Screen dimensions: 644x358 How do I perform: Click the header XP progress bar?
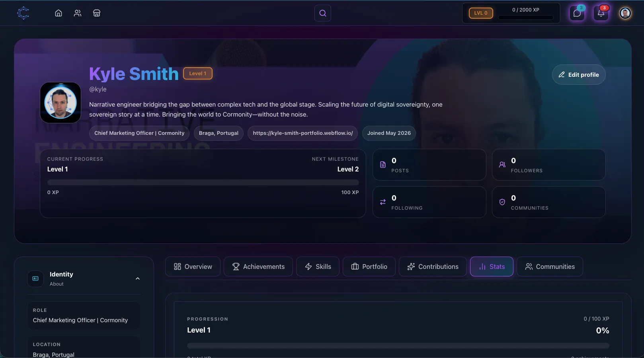pos(526,18)
